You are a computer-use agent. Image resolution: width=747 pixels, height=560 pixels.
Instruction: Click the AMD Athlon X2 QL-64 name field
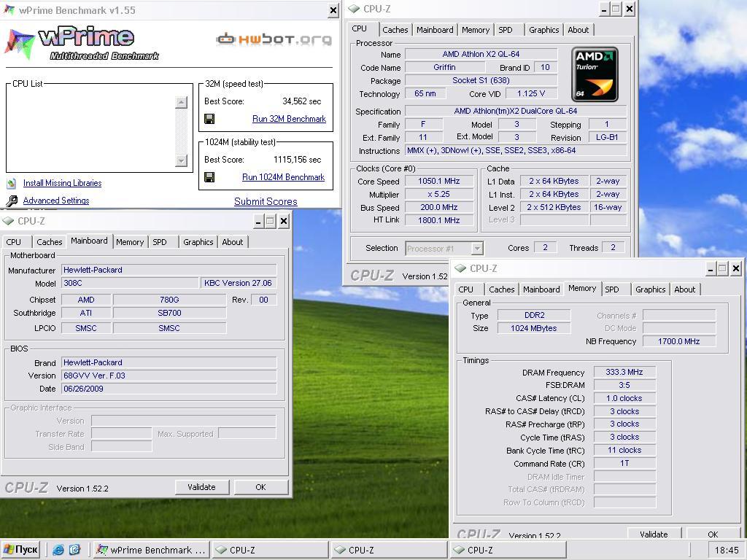pos(481,54)
